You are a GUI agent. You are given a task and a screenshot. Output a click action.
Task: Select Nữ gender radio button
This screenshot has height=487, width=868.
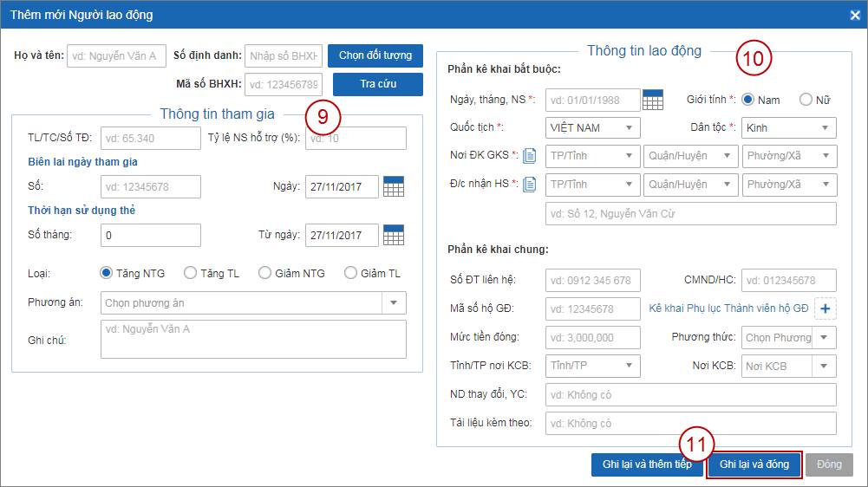806,100
